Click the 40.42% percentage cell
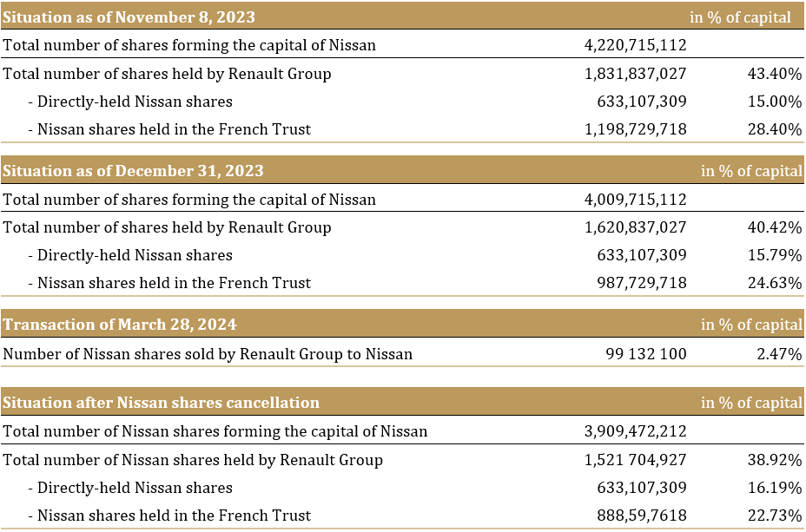Image resolution: width=806 pixels, height=532 pixels. click(x=774, y=227)
